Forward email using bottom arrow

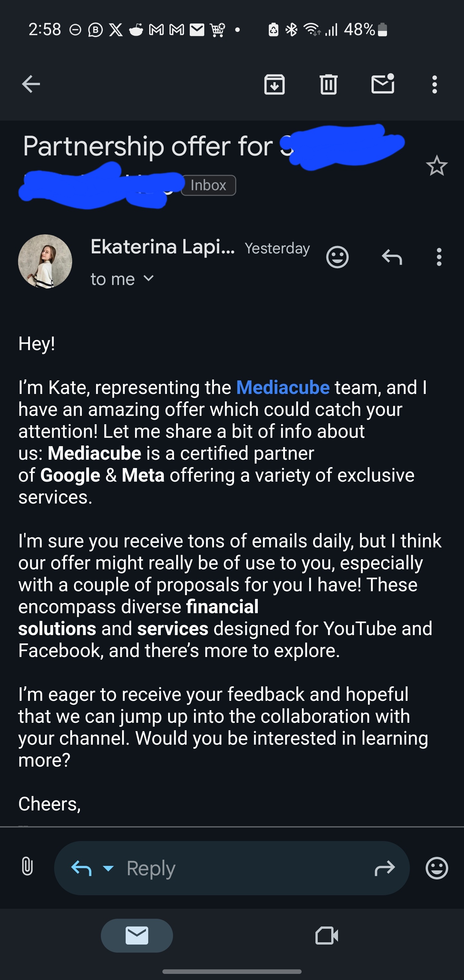tap(385, 868)
